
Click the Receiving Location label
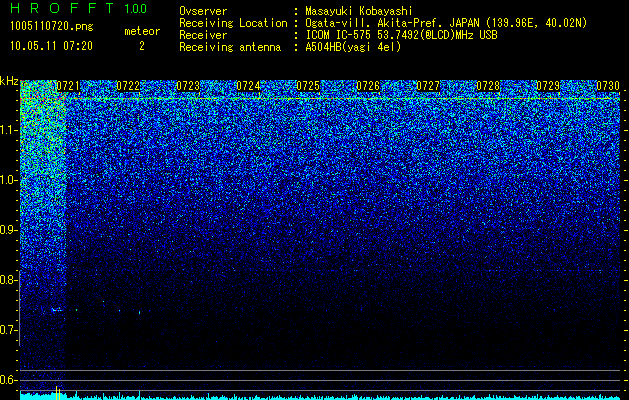(x=233, y=24)
